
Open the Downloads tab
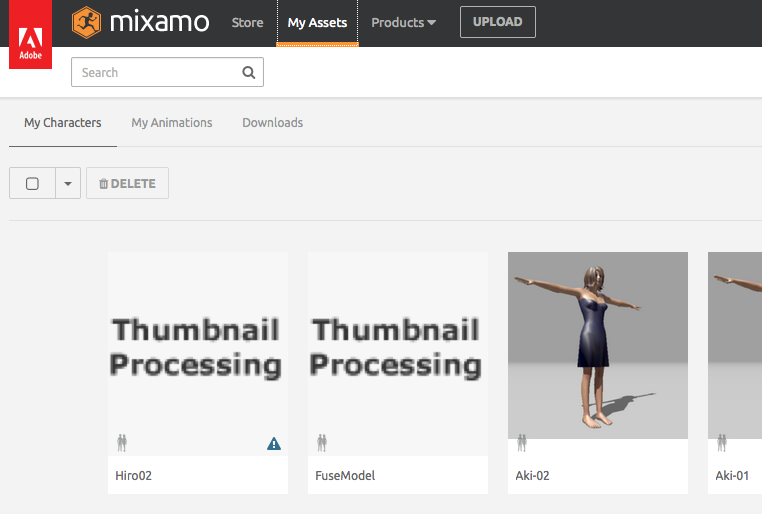tap(273, 123)
